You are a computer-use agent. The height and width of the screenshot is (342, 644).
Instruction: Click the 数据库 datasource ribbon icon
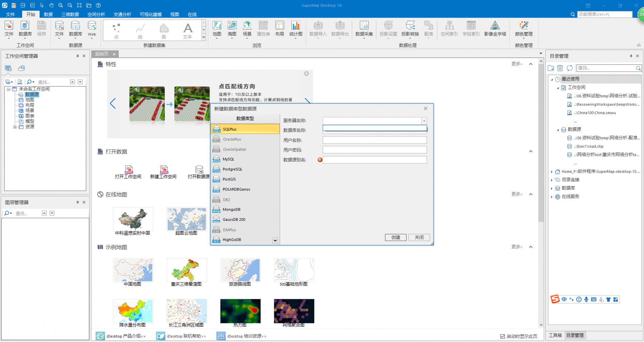[76, 29]
